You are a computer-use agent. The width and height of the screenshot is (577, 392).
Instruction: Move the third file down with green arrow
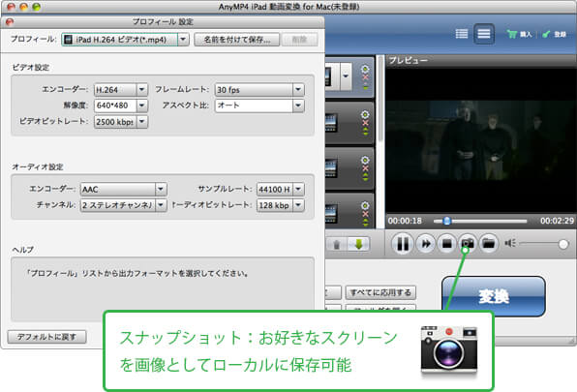click(x=365, y=179)
